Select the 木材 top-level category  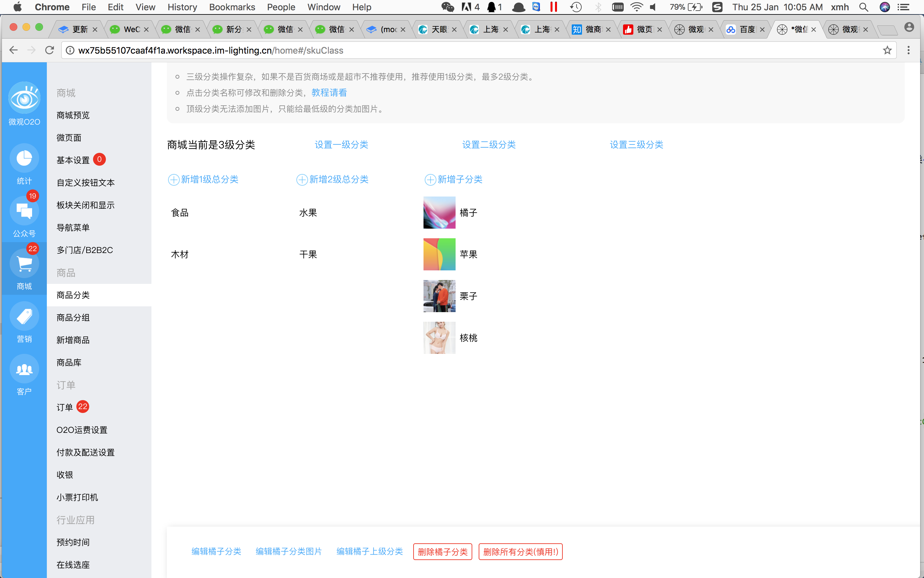(180, 254)
